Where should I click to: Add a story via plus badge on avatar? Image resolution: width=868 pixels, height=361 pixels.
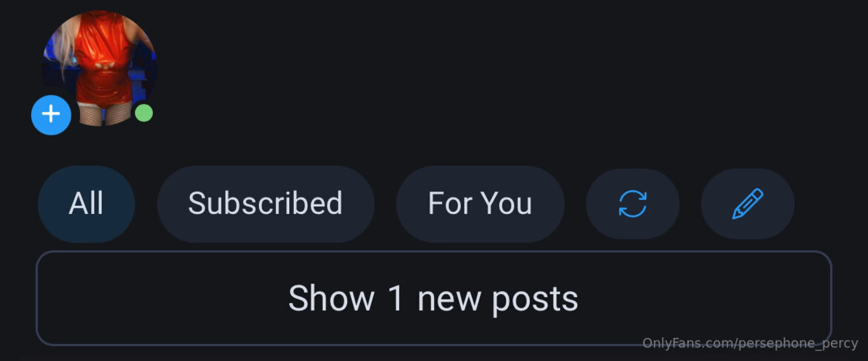pyautogui.click(x=51, y=115)
